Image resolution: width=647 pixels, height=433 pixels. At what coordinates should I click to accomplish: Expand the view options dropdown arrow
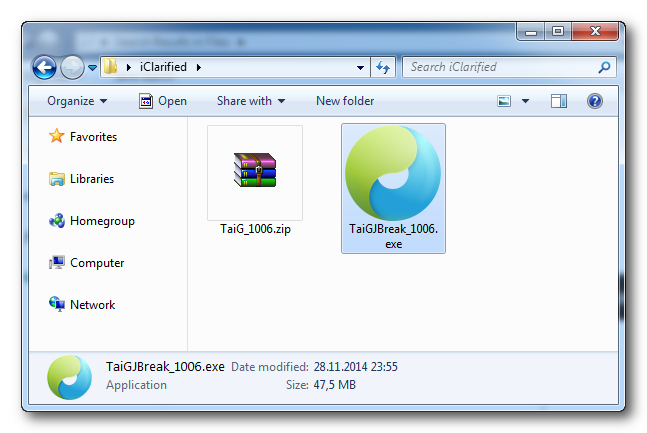click(525, 101)
